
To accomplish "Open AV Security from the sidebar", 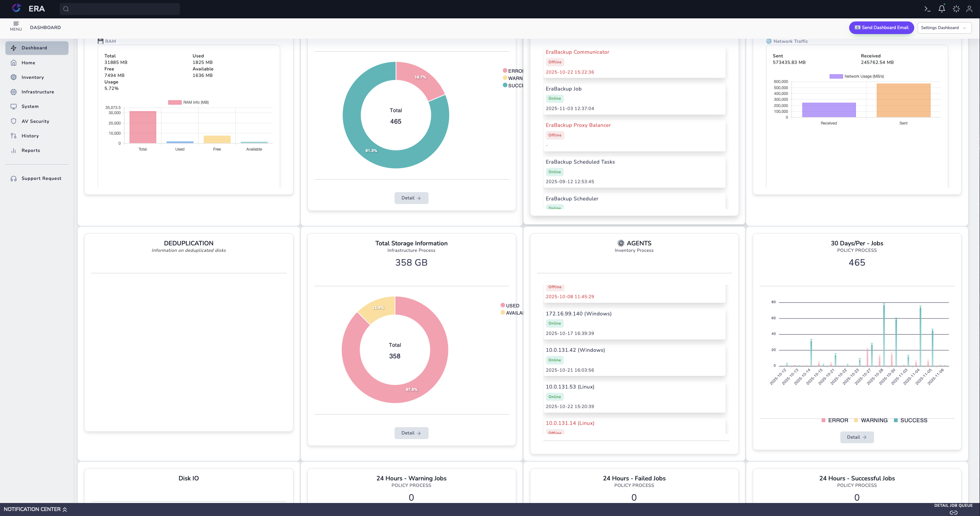I will click(x=35, y=121).
